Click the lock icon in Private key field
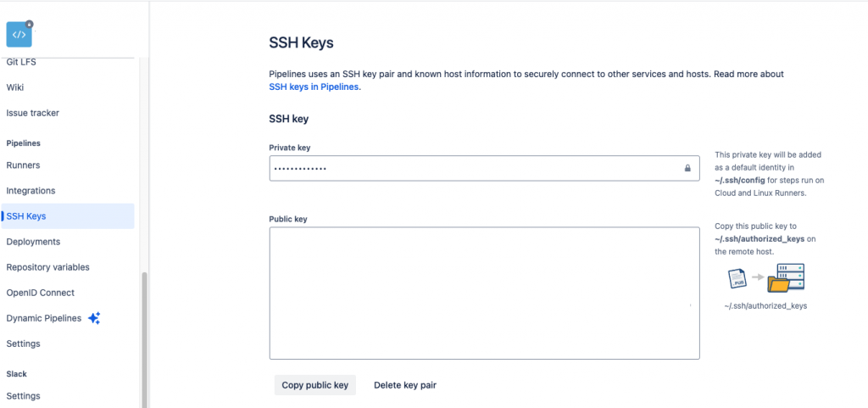868x408 pixels. 687,168
